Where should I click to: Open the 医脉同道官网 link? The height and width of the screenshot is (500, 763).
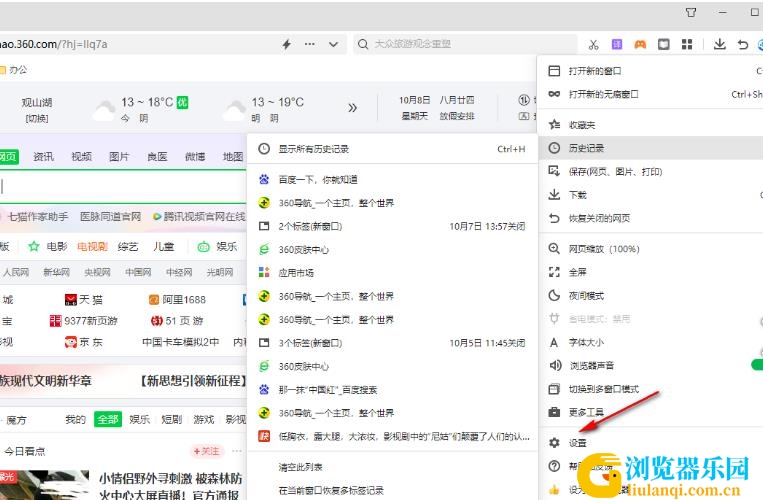tap(110, 216)
